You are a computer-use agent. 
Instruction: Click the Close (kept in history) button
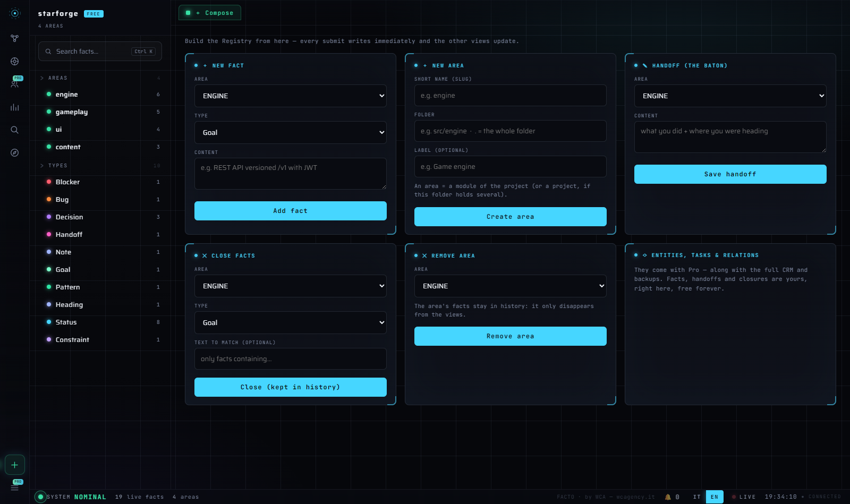pyautogui.click(x=291, y=387)
